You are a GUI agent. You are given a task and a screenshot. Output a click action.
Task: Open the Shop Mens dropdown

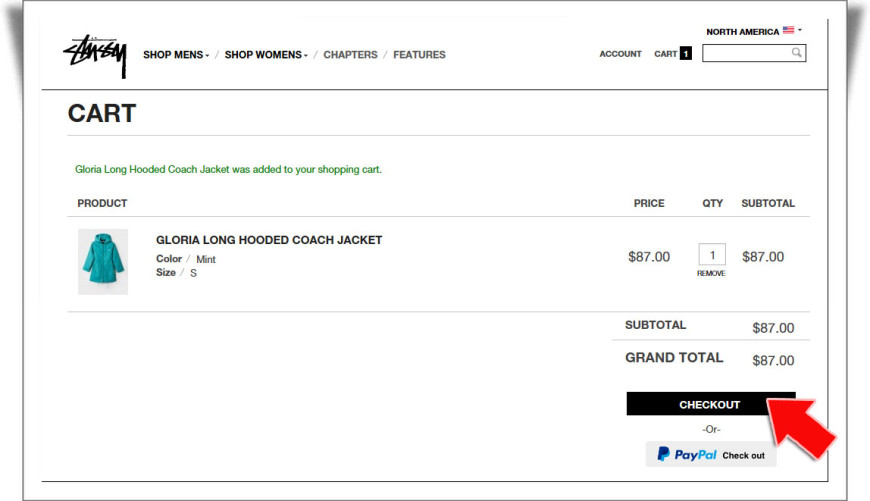[x=176, y=54]
